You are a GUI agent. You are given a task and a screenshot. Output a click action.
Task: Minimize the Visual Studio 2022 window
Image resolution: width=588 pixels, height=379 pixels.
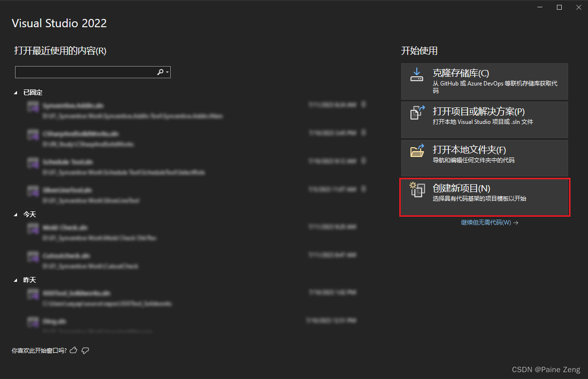tap(540, 7)
